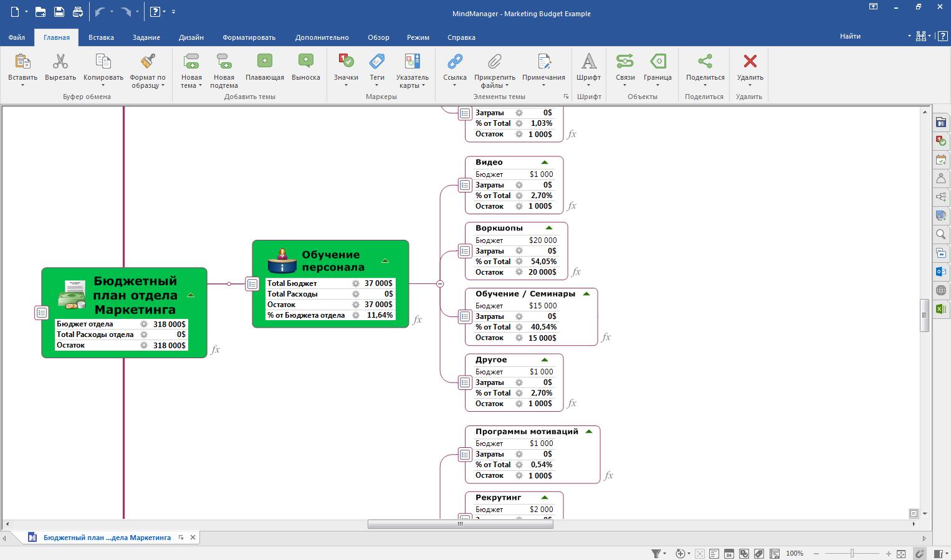Switch to the Обзор ribbon tab

378,37
